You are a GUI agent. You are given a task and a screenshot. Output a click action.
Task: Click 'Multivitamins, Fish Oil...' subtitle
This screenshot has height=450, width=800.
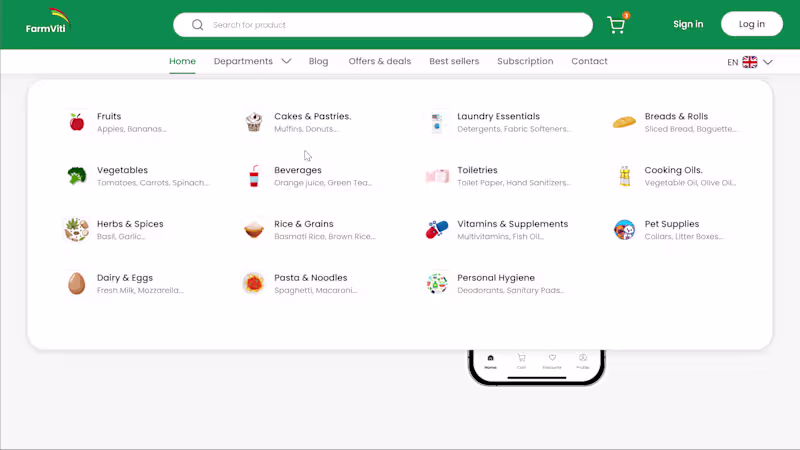point(501,237)
